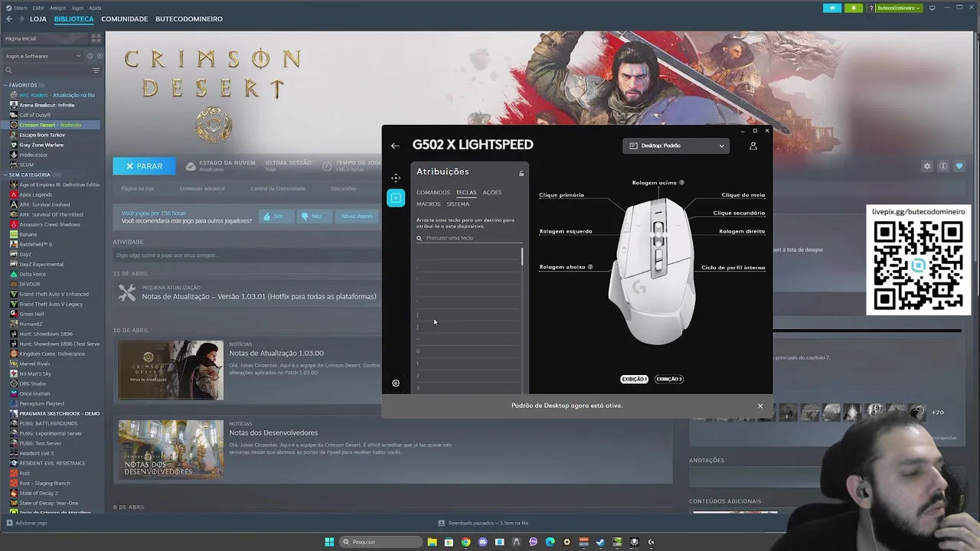Open the MACROS tab
Screen dimensions: 980x551
(x=429, y=204)
